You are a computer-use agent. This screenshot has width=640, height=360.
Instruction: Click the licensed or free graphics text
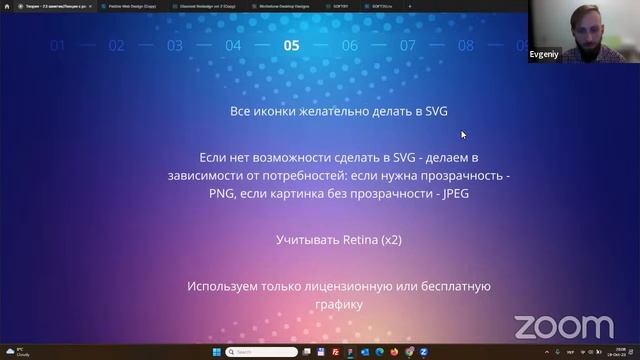pyautogui.click(x=339, y=295)
